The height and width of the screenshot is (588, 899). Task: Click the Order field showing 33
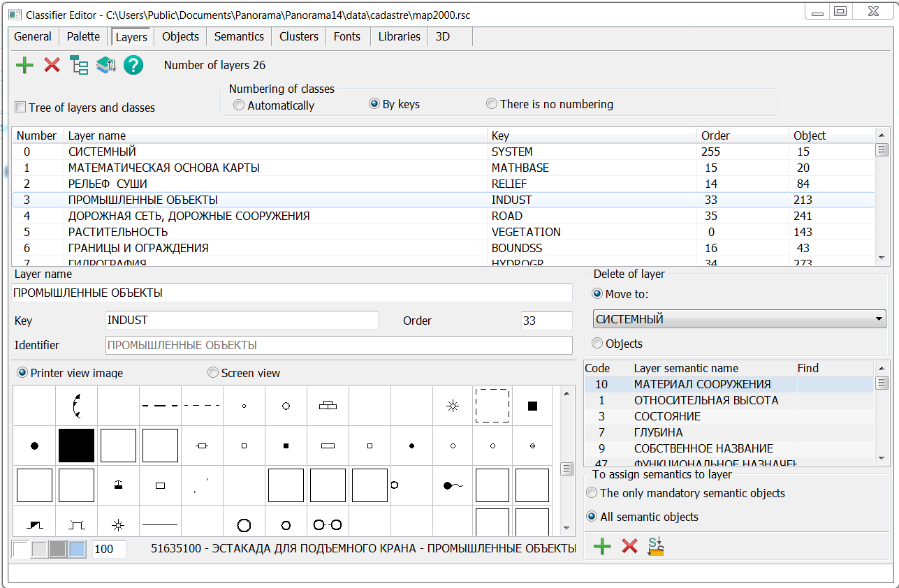click(546, 321)
